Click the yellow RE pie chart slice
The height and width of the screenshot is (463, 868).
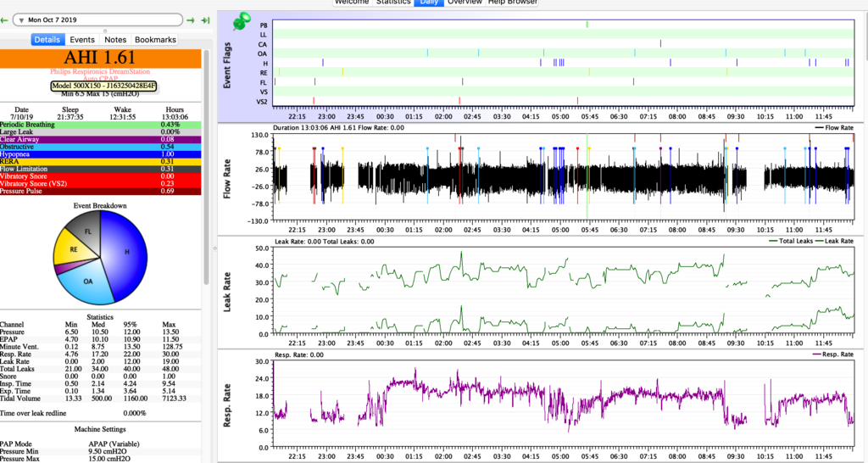coord(73,250)
